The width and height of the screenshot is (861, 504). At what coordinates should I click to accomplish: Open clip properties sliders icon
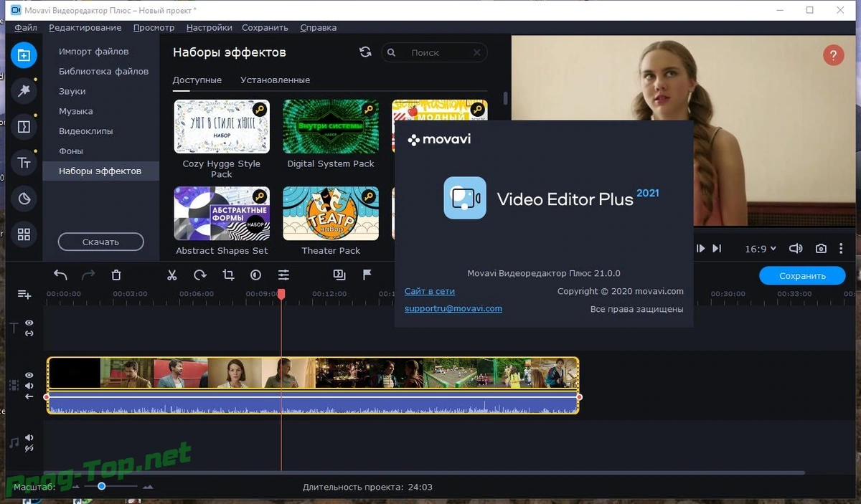click(284, 275)
